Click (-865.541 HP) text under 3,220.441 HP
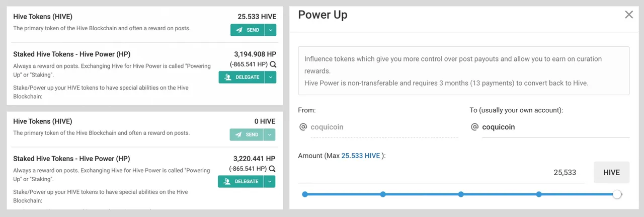 pos(249,169)
